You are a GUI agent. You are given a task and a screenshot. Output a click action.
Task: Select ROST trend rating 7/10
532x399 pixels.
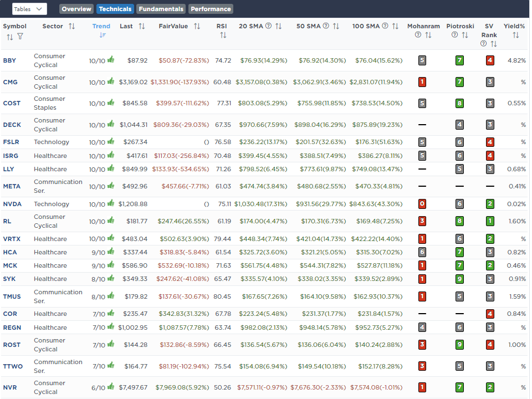point(99,345)
